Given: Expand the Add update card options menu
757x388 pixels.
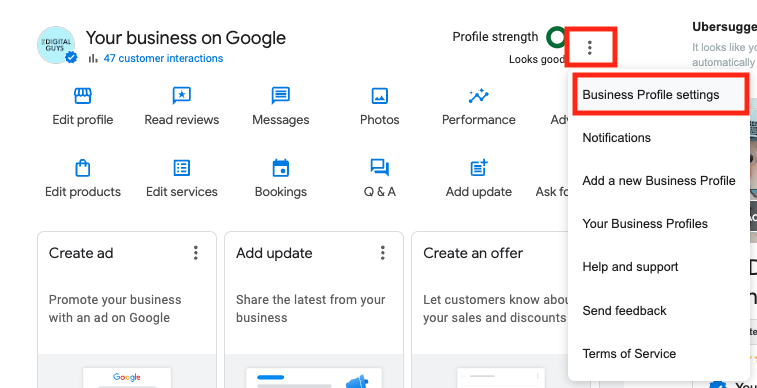Looking at the screenshot, I should tap(382, 253).
